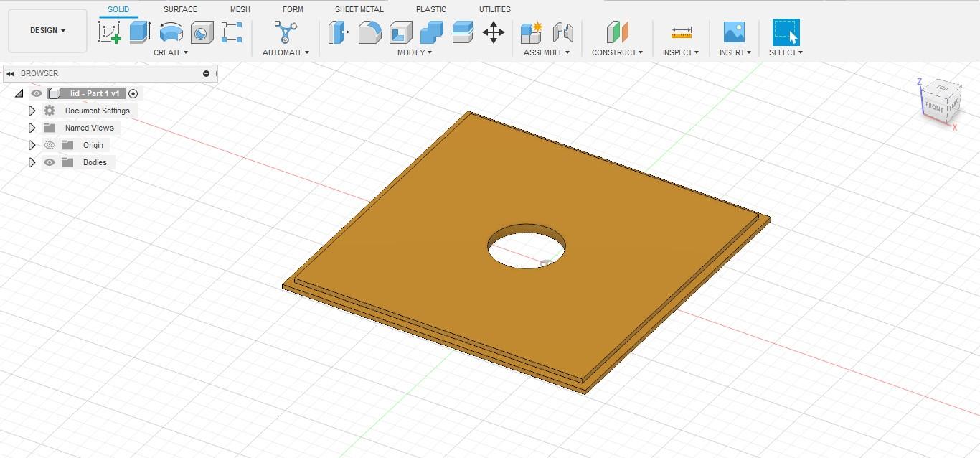The image size is (980, 458).
Task: Expand the Origin folder
Action: (32, 145)
